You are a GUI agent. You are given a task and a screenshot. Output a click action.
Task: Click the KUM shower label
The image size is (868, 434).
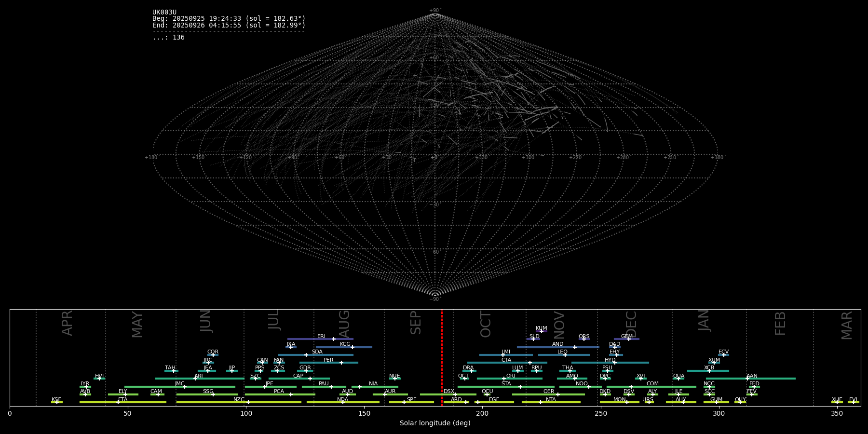click(x=542, y=328)
